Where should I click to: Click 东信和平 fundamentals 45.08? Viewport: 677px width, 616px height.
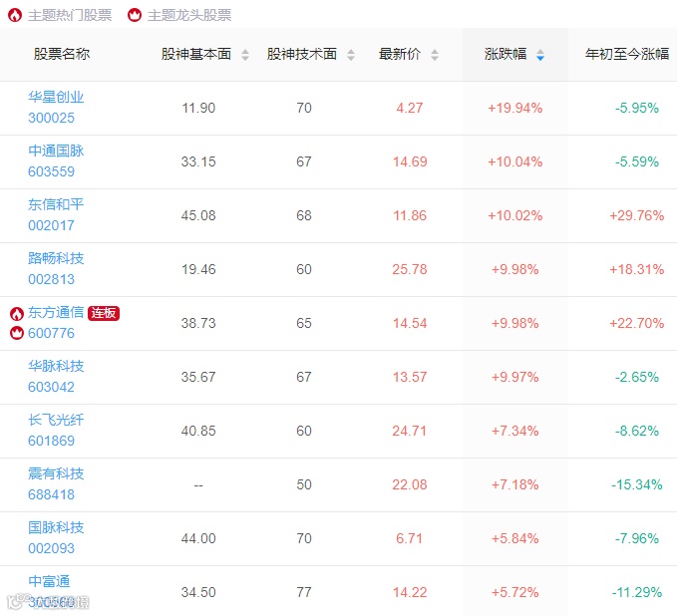[x=198, y=215]
